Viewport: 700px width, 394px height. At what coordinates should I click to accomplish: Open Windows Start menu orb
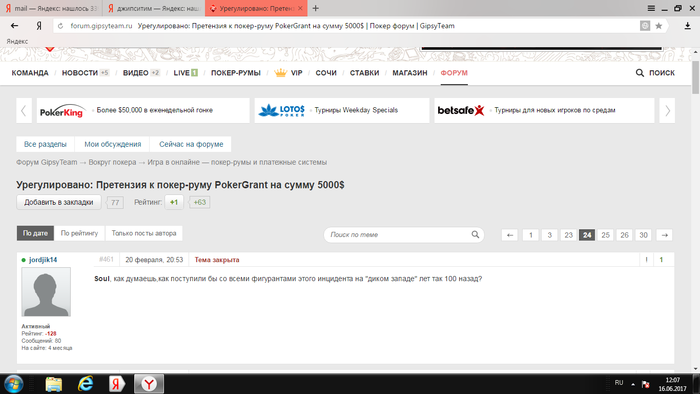[x=13, y=384]
